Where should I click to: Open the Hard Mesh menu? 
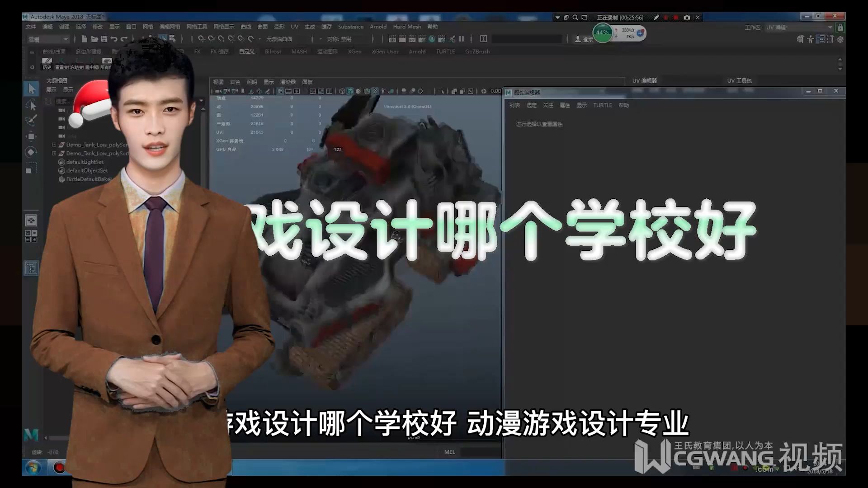[x=407, y=27]
